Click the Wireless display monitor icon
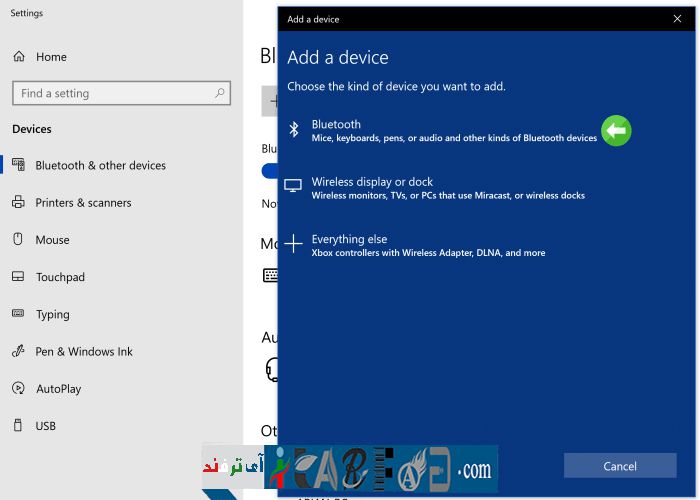 [x=293, y=186]
